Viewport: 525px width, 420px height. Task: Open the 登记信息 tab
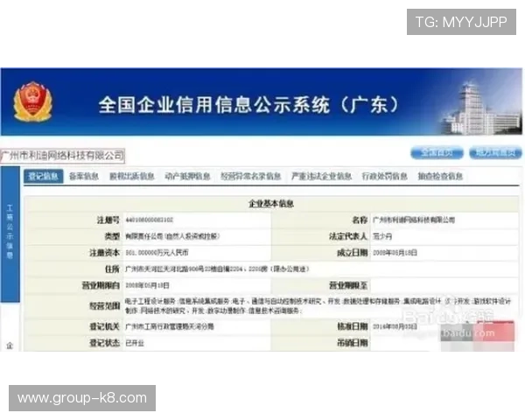click(x=44, y=176)
